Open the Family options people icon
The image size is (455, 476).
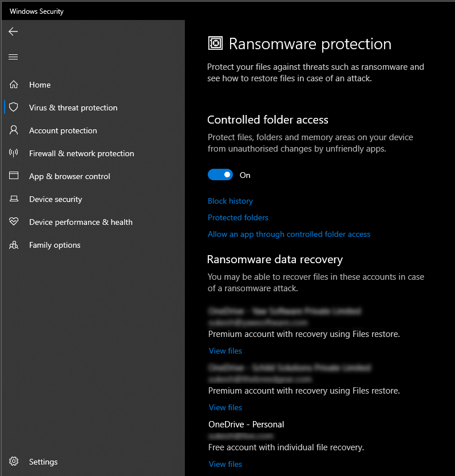tap(14, 245)
